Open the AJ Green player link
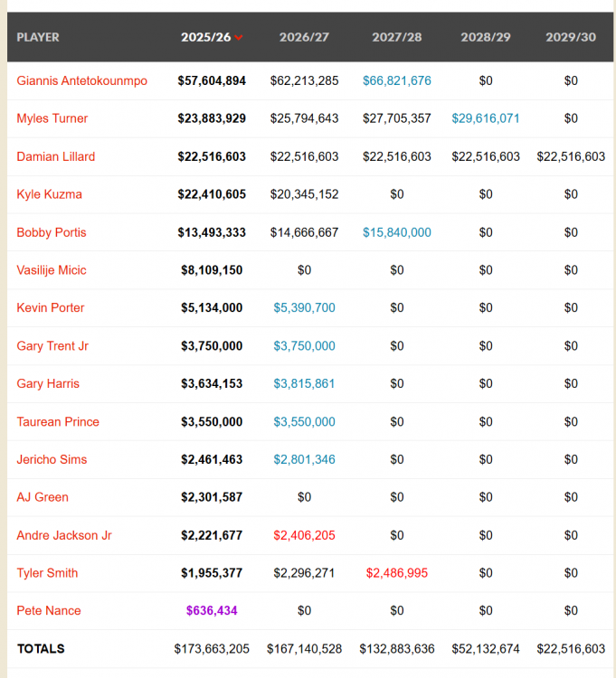The image size is (616, 678). 43,497
